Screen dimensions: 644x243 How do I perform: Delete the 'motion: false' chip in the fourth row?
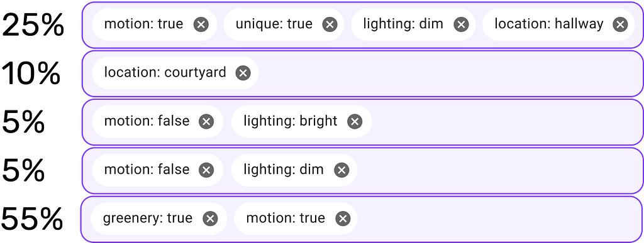(x=206, y=170)
